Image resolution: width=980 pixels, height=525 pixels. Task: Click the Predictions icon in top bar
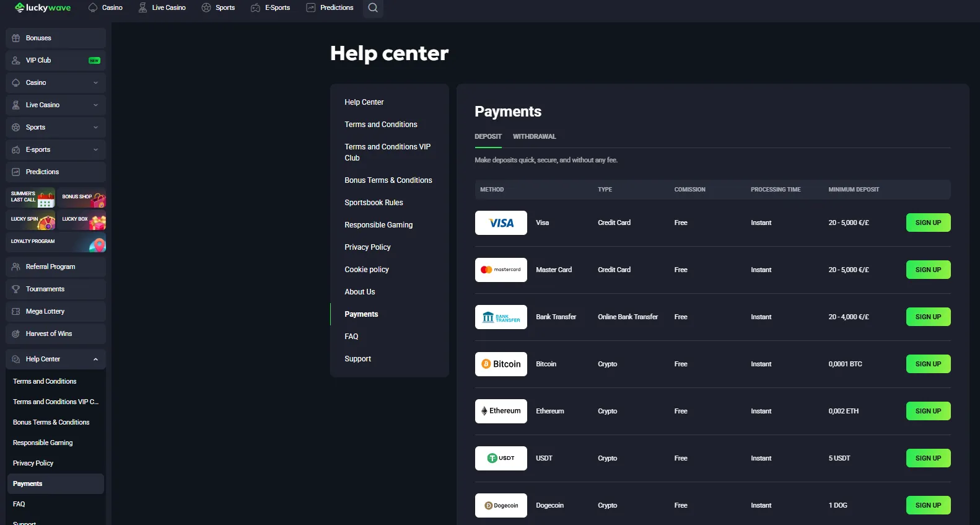(311, 7)
